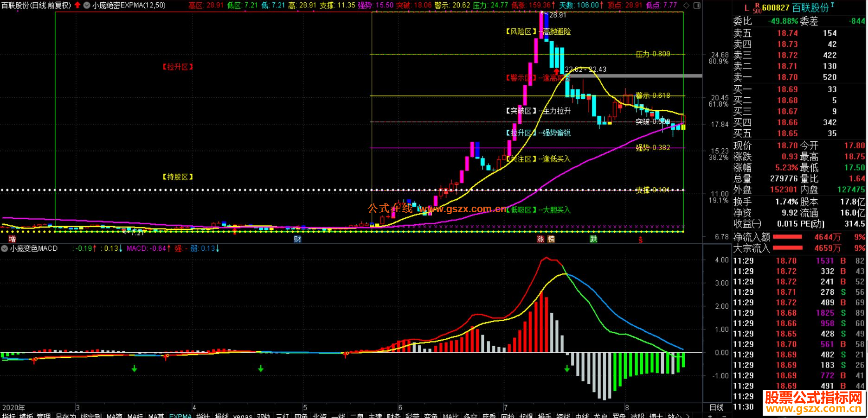
Task: Click the 600827 百联股份 stock title
Action: click(x=795, y=8)
